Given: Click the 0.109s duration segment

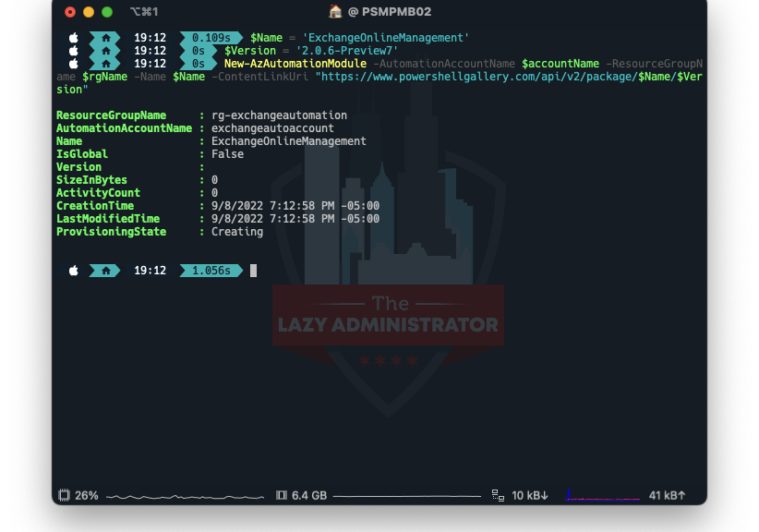Looking at the screenshot, I should 211,38.
